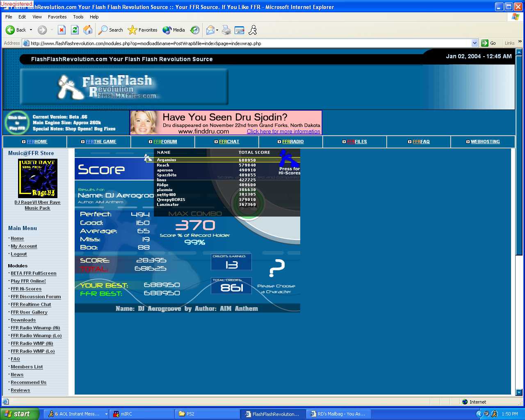The image size is (525, 420).
Task: Click the Forward arrow icon
Action: tap(42, 30)
